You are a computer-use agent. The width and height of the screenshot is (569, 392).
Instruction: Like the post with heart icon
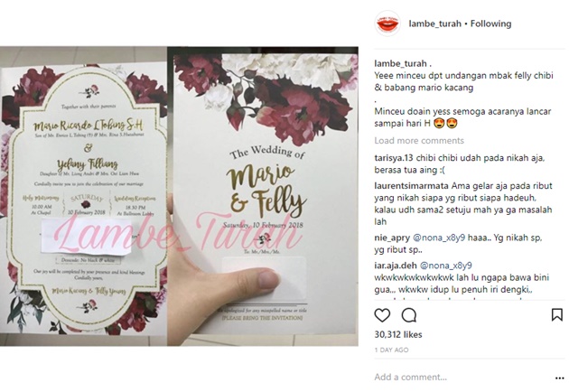[x=382, y=315]
